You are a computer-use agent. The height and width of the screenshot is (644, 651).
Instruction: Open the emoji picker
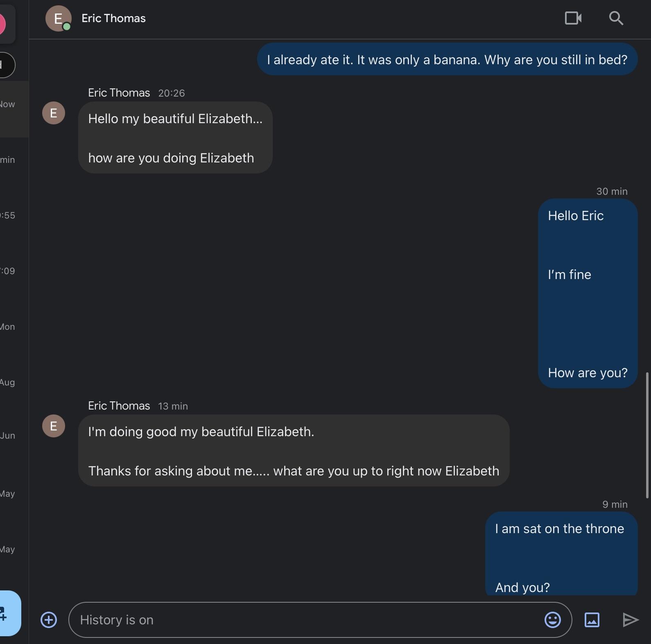tap(554, 619)
